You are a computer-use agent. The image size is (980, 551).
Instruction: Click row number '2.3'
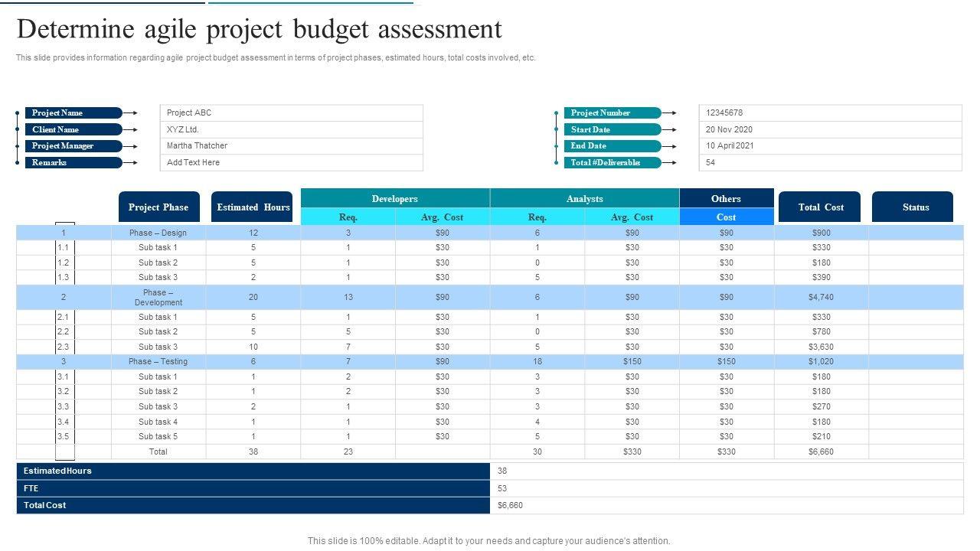(64, 347)
